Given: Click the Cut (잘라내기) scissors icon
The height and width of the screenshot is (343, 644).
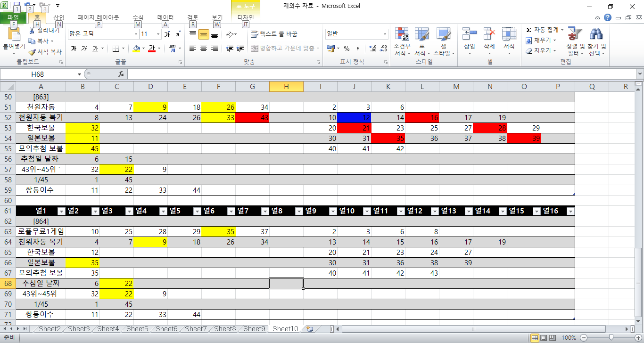Looking at the screenshot, I should pos(32,31).
